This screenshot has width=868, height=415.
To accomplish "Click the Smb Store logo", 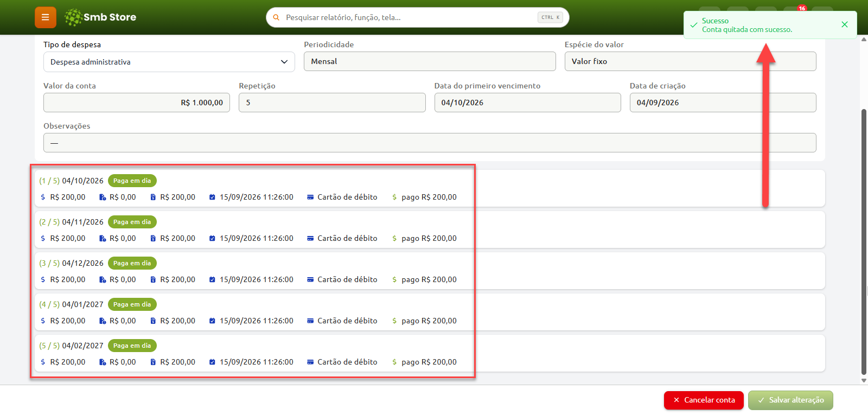I will coord(100,17).
